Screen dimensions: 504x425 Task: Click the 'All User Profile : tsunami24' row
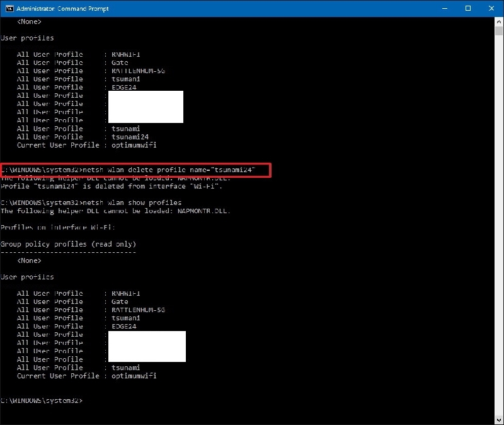[x=83, y=137]
